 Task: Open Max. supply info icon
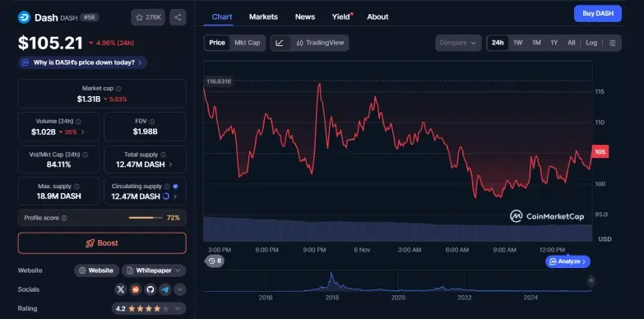click(x=76, y=187)
